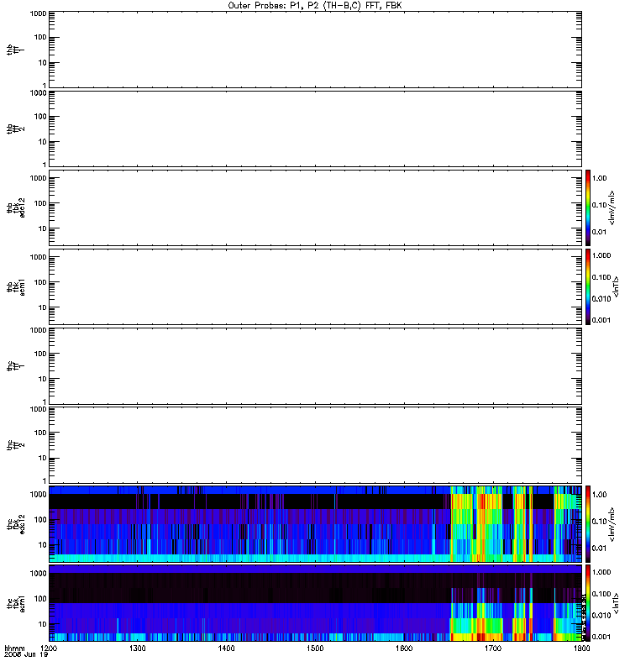Click the 0.01 tick on thb edc12 color bar
Screen dimensions: 630x672
599,232
